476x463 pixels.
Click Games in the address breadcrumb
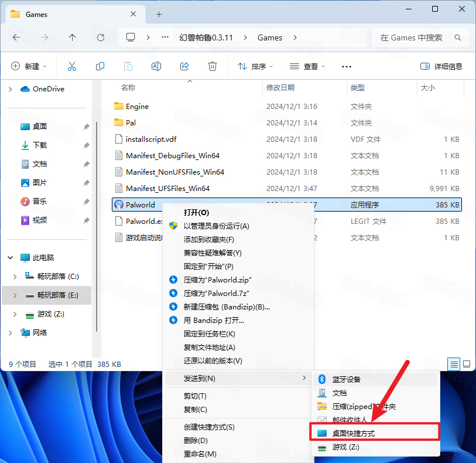point(269,38)
